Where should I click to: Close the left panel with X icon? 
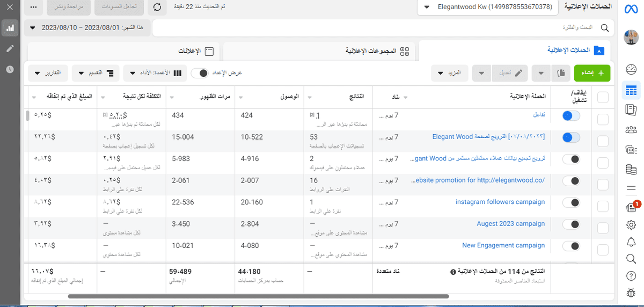(10, 8)
